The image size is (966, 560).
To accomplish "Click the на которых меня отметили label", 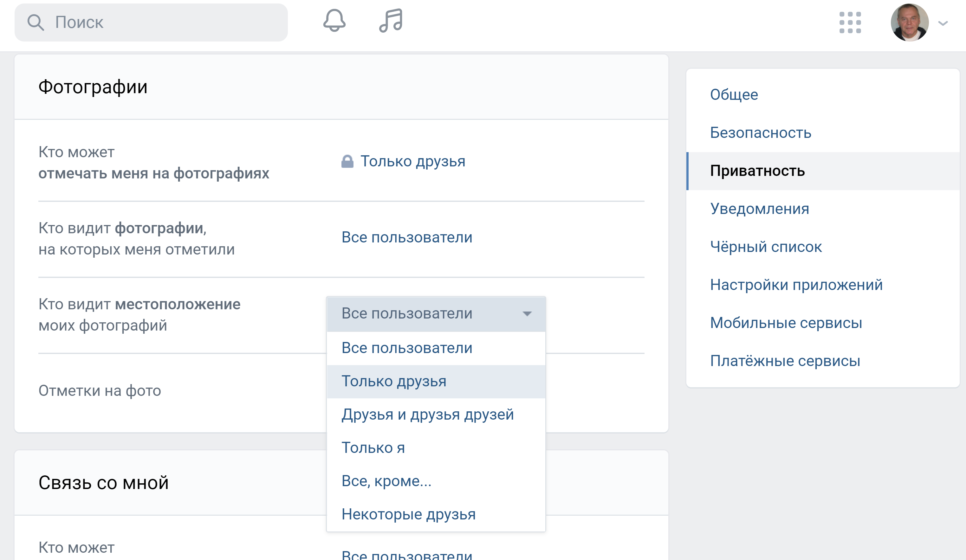I will coord(136,249).
